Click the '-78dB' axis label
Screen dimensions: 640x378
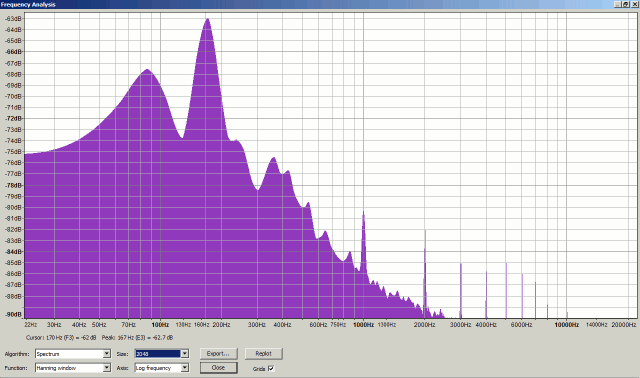[14, 185]
